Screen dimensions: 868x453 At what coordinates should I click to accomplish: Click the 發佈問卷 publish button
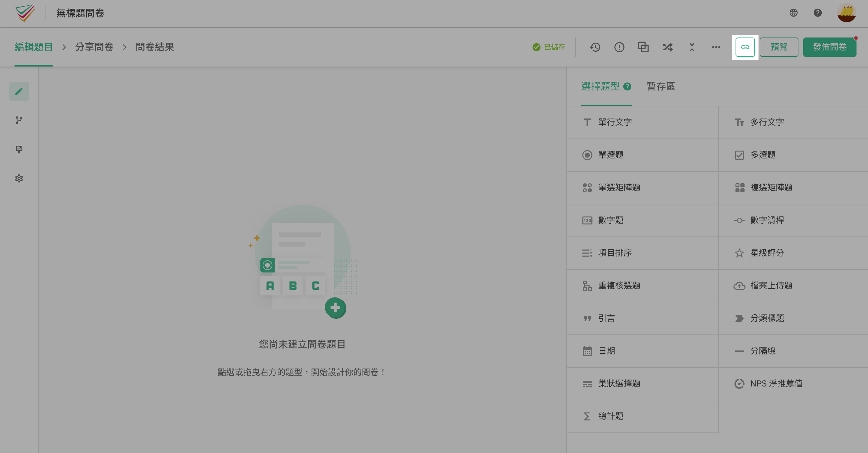830,47
